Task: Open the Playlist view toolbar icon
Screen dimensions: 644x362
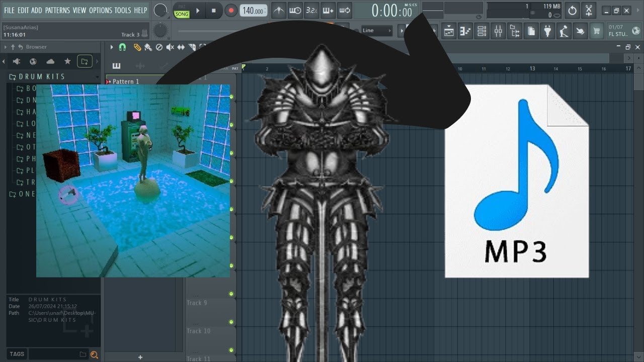Action: coord(449,31)
